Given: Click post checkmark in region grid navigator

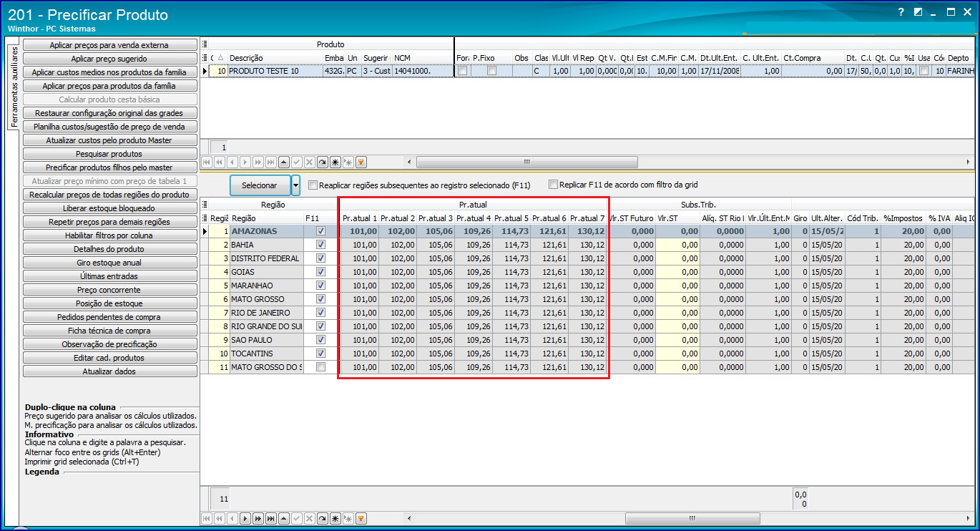Looking at the screenshot, I should 297,519.
